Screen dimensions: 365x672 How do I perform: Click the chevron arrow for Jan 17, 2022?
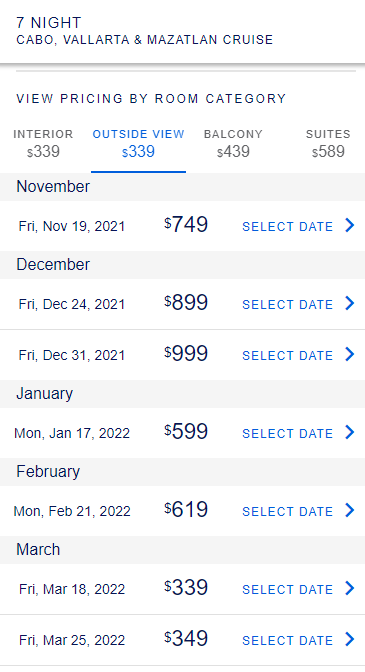(x=350, y=432)
